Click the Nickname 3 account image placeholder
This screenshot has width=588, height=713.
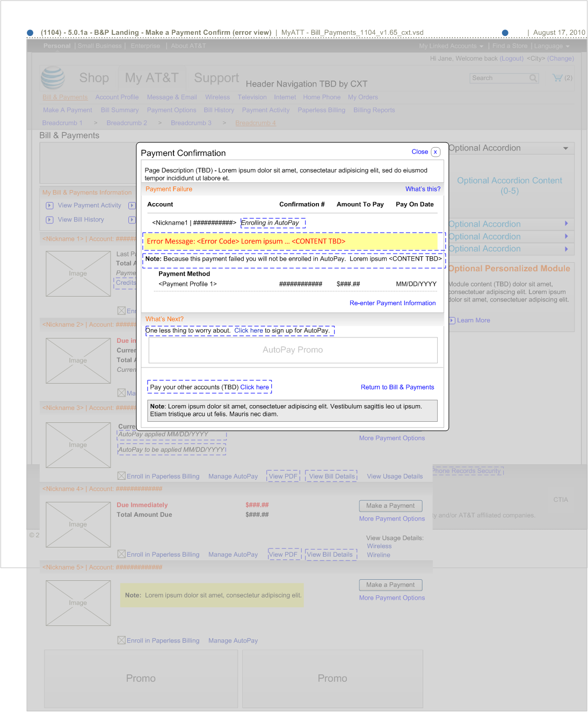(78, 445)
